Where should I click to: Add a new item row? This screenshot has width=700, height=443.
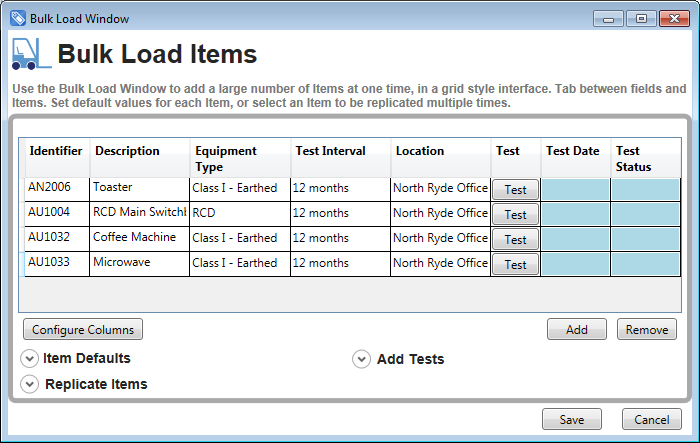point(576,329)
